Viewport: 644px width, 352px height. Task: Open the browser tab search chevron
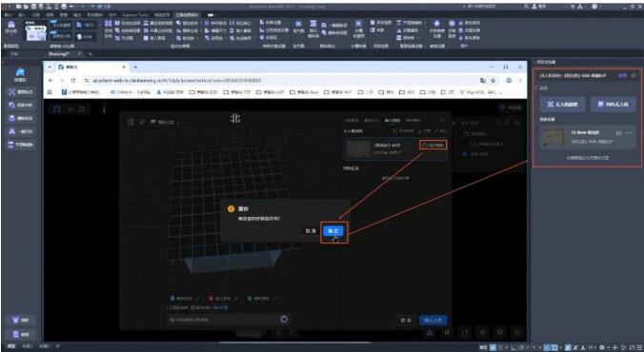[50, 67]
